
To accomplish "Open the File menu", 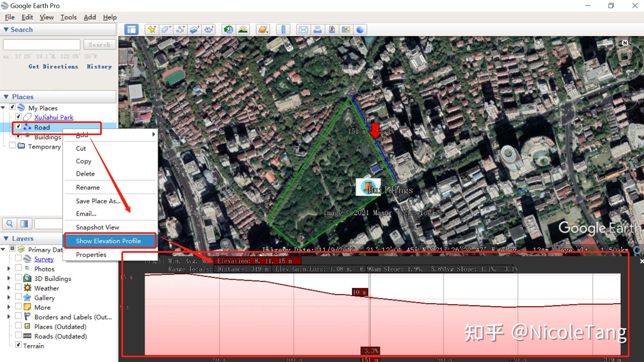I will 10,17.
